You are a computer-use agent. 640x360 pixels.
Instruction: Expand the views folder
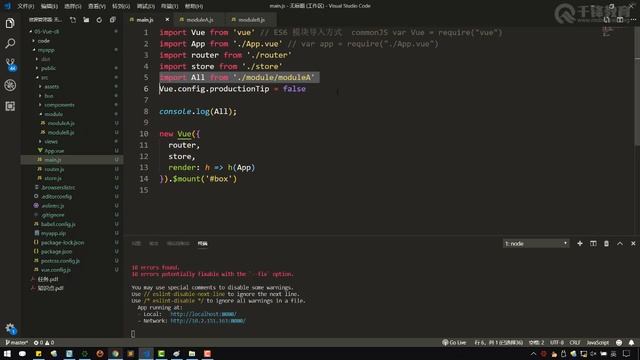pos(51,142)
